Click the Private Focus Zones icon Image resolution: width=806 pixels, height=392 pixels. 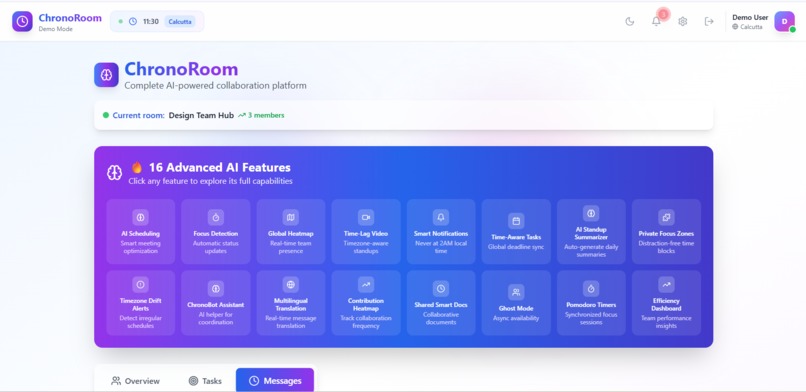(666, 217)
